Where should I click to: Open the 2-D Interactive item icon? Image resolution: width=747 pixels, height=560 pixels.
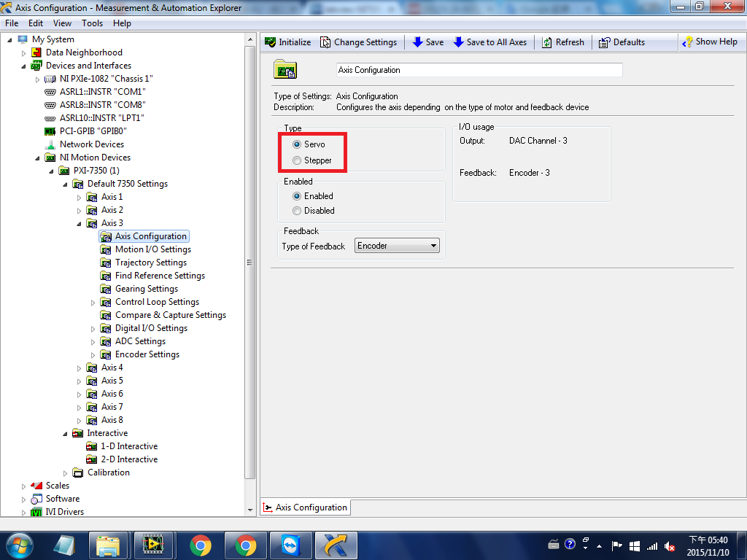click(91, 459)
